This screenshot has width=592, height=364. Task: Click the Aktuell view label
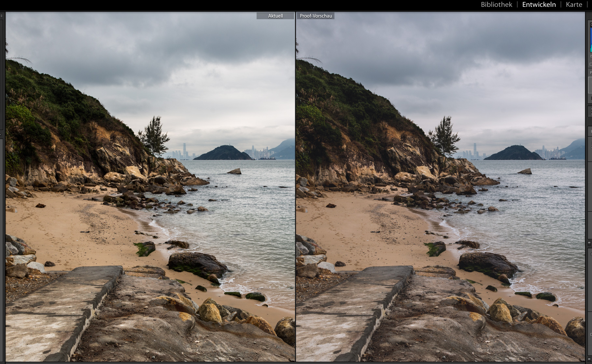point(275,16)
